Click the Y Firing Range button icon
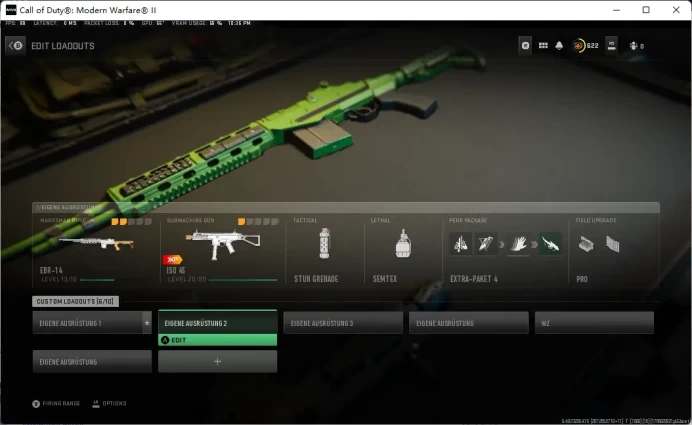Viewport: 692px width, 425px height. (36, 403)
